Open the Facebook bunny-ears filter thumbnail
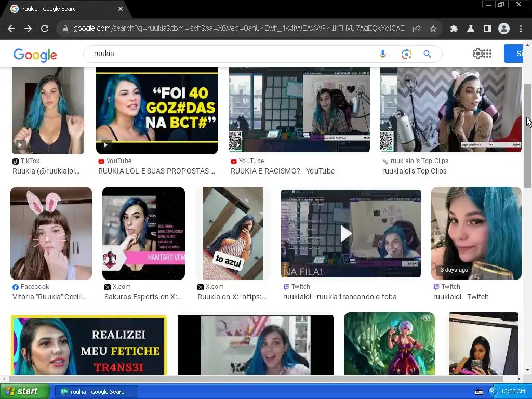The width and height of the screenshot is (532, 399). (x=51, y=233)
